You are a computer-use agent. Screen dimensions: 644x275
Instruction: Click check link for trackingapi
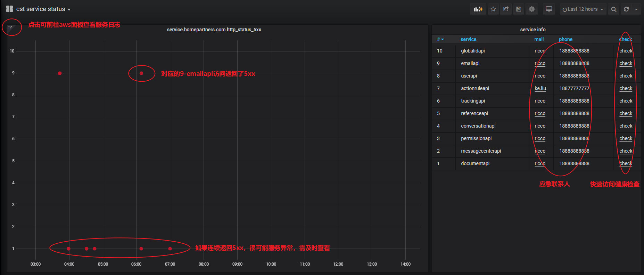626,101
